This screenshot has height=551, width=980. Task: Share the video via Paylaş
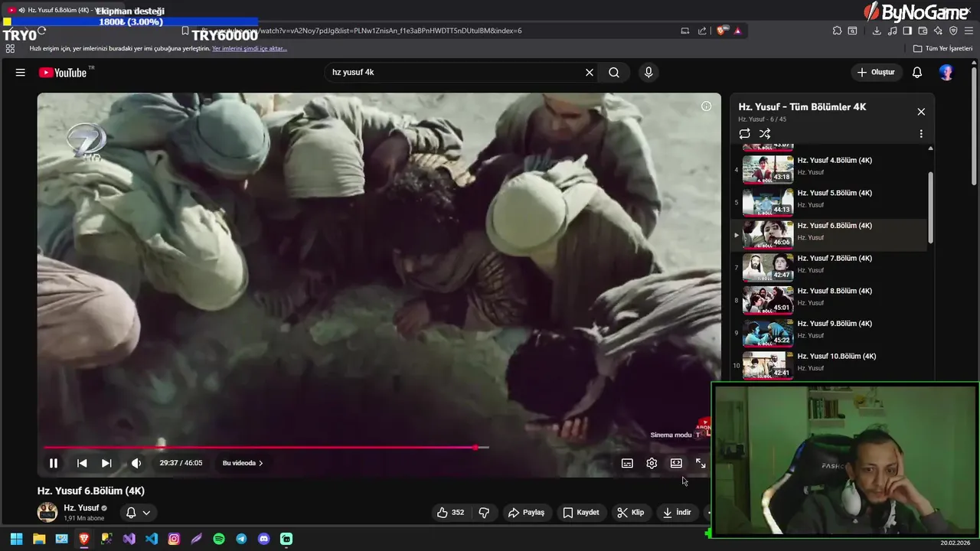pyautogui.click(x=527, y=512)
